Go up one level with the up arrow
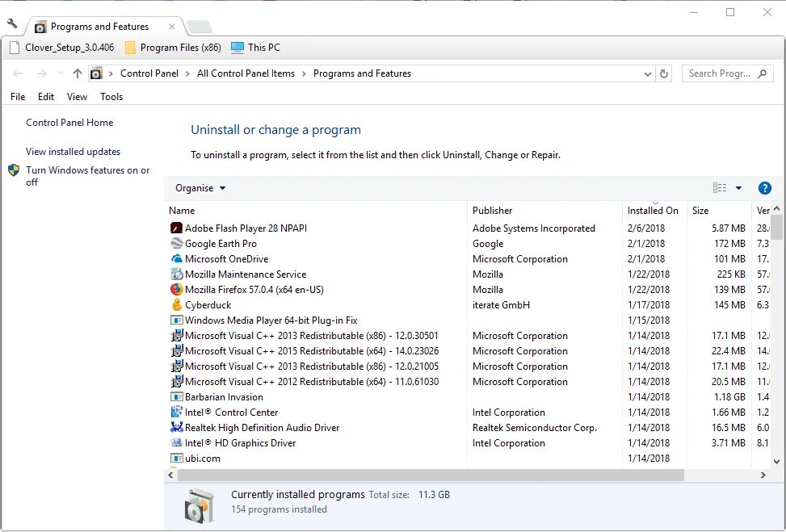786x532 pixels. [x=78, y=73]
